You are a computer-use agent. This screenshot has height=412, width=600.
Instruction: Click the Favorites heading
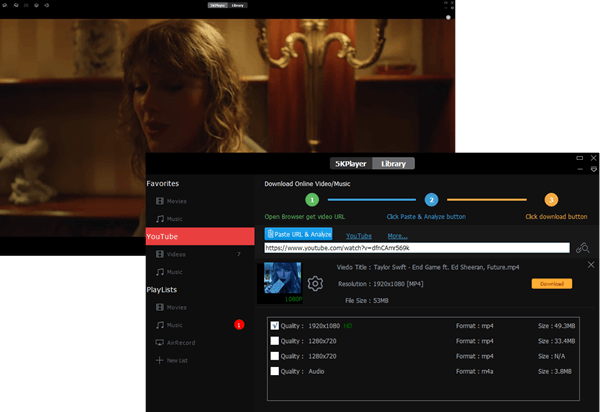(x=163, y=184)
